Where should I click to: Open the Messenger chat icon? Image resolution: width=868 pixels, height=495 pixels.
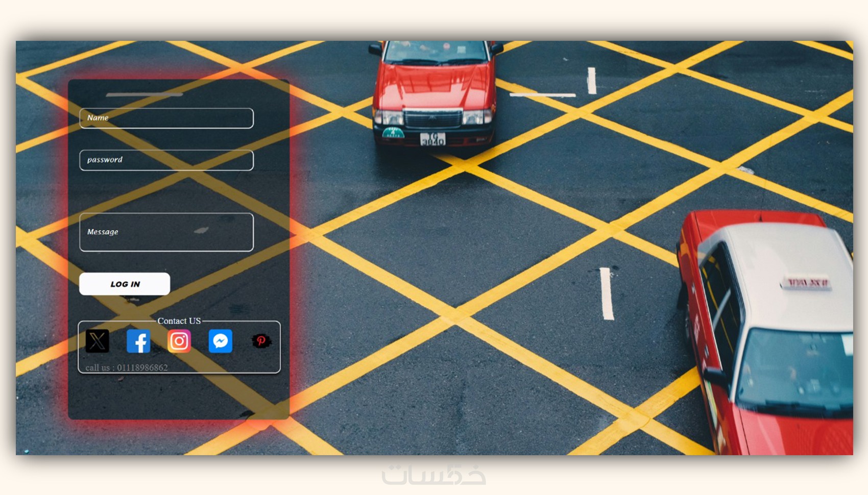tap(221, 341)
